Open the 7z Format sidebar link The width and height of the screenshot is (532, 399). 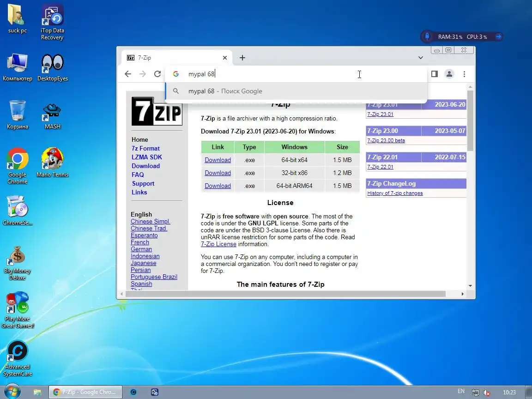(145, 148)
